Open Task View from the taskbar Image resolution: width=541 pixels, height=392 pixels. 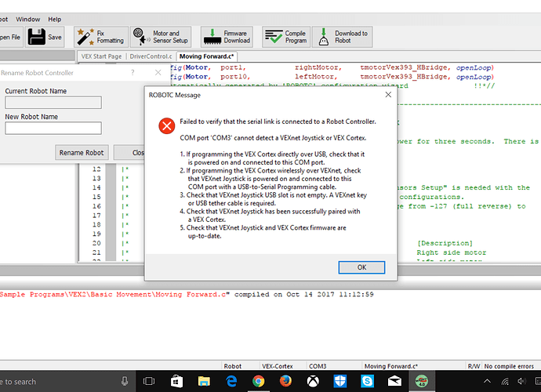[x=149, y=381]
